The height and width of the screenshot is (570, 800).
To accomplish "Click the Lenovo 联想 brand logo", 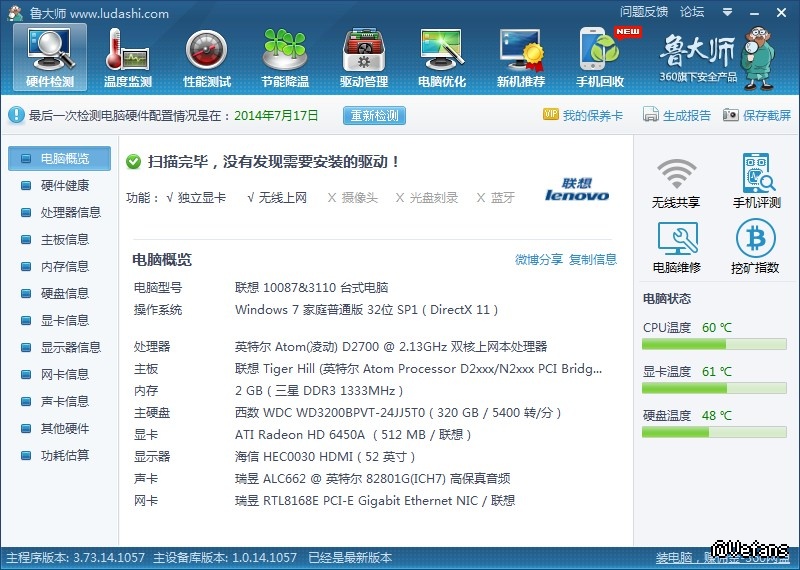I will pos(577,189).
